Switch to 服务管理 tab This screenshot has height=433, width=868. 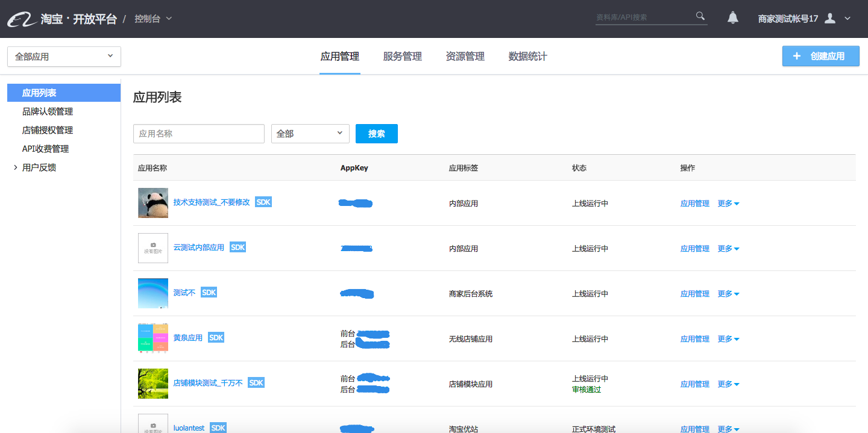click(x=403, y=57)
